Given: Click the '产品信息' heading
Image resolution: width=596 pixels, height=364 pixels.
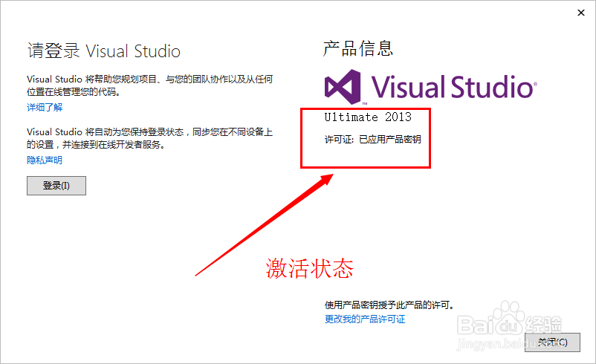Looking at the screenshot, I should point(358,48).
